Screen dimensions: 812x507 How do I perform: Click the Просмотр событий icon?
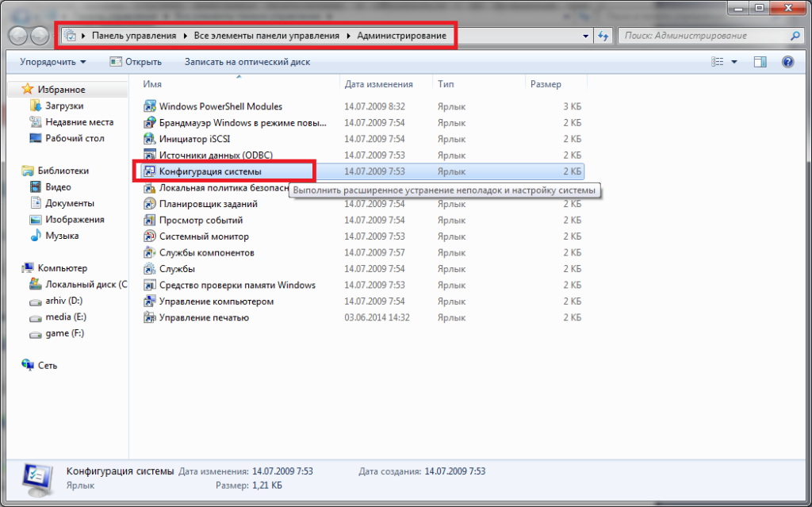point(149,220)
